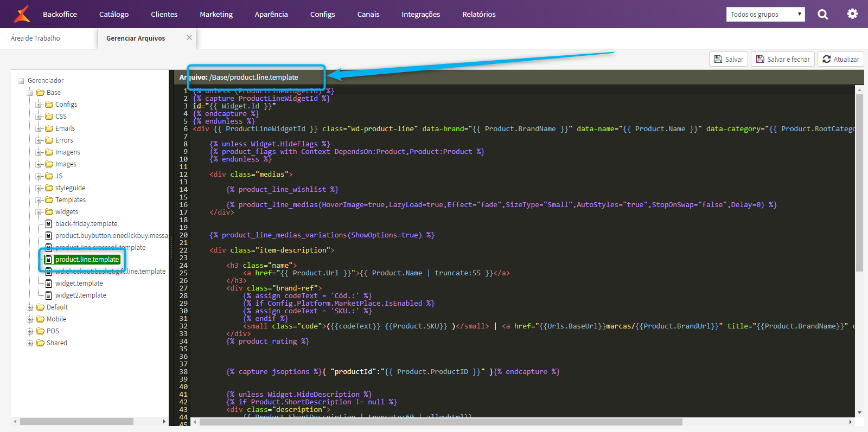Open the settings gear icon
The height and width of the screenshot is (432, 868).
coord(852,14)
